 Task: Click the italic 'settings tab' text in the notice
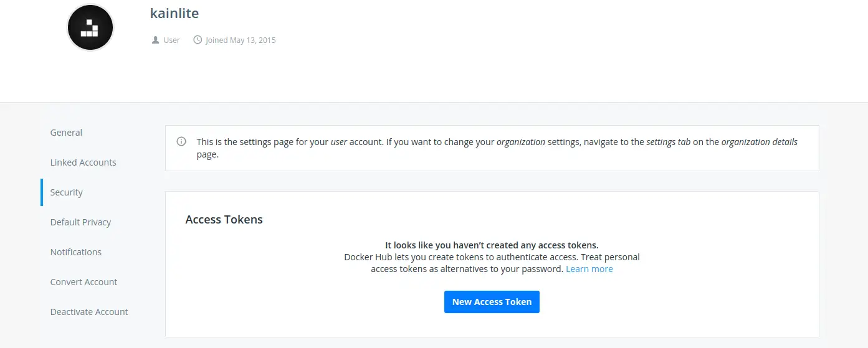click(x=668, y=141)
